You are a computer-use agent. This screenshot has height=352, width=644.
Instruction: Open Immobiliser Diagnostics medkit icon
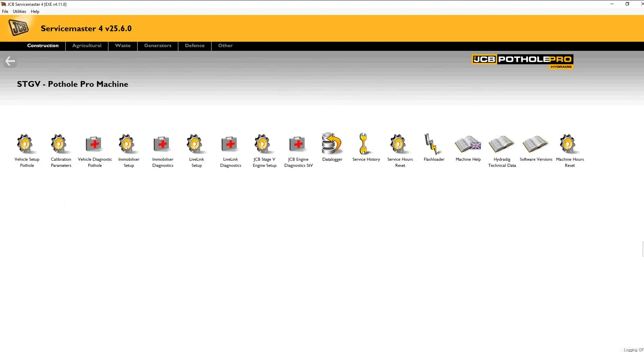(162, 144)
